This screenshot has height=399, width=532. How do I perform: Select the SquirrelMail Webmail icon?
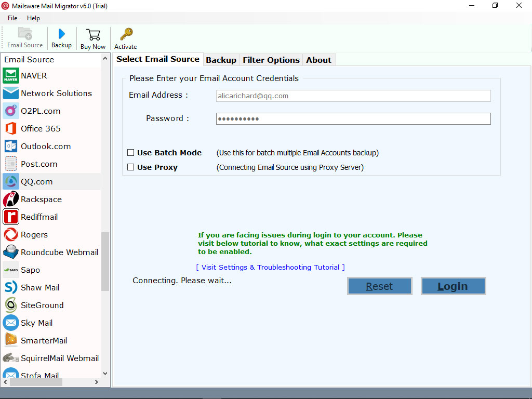click(11, 358)
